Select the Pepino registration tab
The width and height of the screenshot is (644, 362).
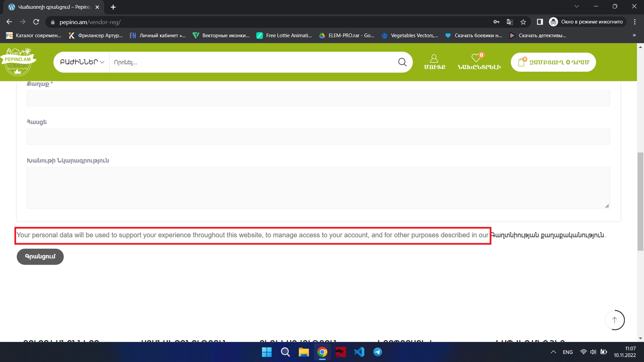(53, 8)
